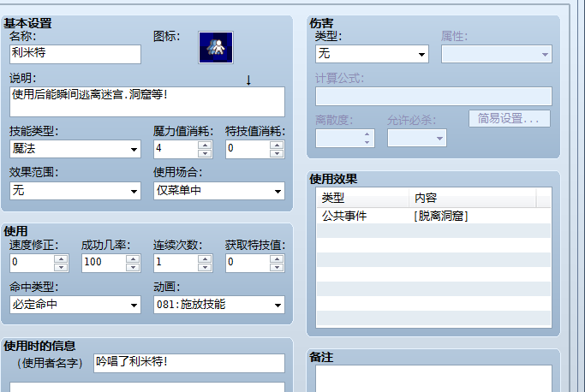585x392 pixels.
Task: Click the 备注 notes text area
Action: click(433, 378)
